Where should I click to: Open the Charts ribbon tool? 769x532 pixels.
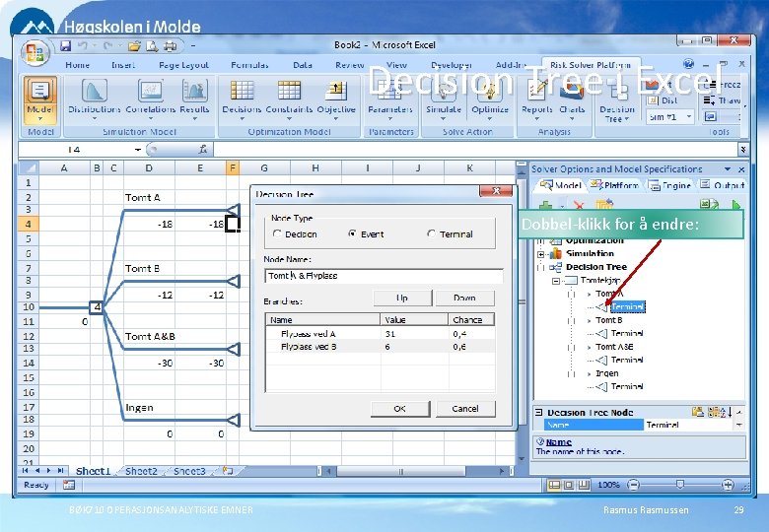(572, 100)
